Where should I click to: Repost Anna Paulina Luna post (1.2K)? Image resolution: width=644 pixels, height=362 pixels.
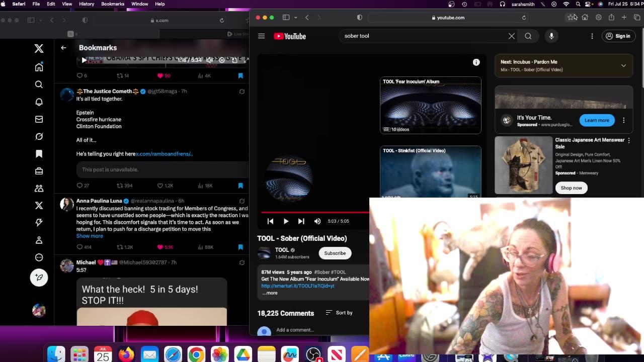[x=120, y=247]
